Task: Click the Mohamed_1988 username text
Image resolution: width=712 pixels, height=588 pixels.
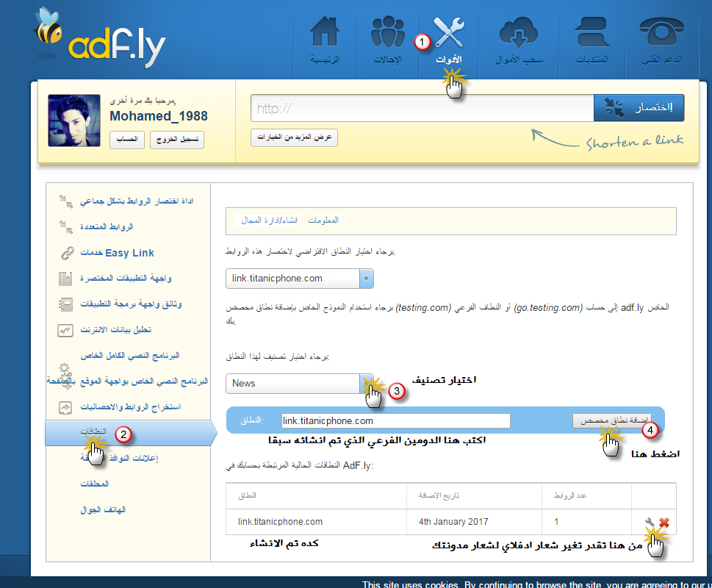Action: pos(159,116)
